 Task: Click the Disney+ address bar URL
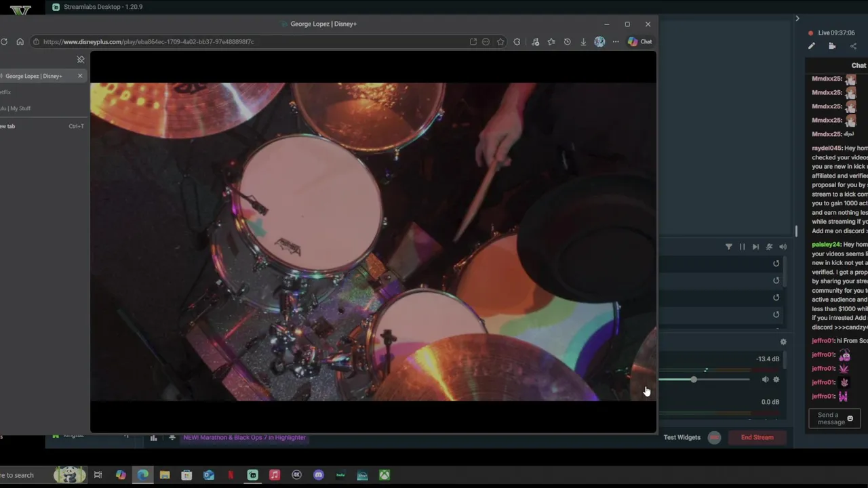click(149, 42)
